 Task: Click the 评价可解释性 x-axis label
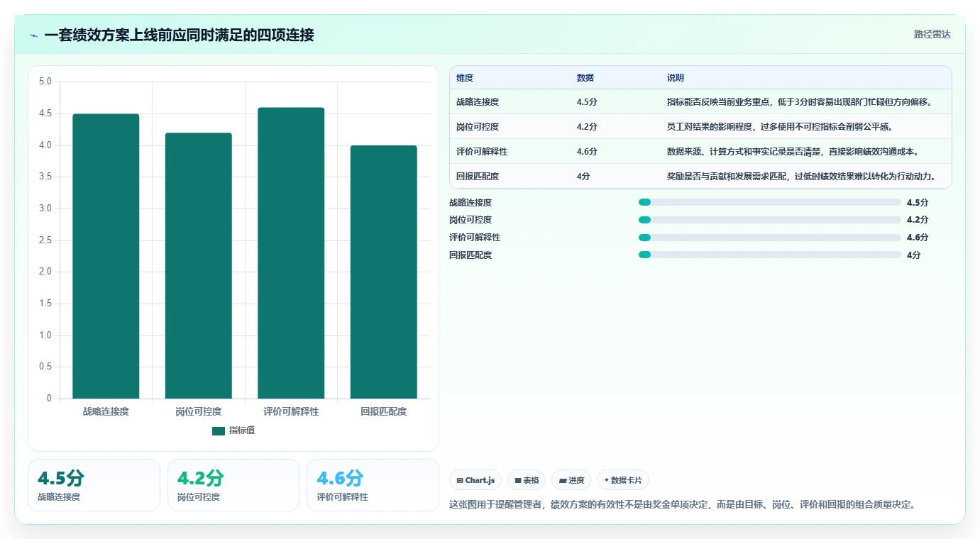(291, 411)
